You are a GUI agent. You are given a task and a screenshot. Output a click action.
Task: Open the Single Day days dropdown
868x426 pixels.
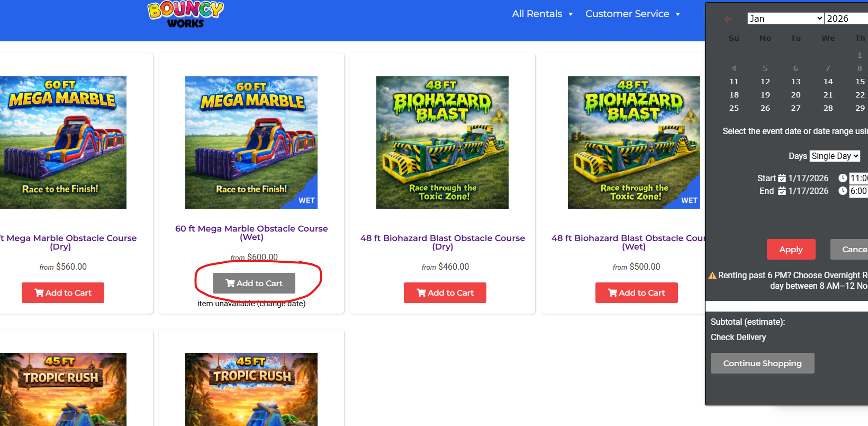[x=835, y=156]
